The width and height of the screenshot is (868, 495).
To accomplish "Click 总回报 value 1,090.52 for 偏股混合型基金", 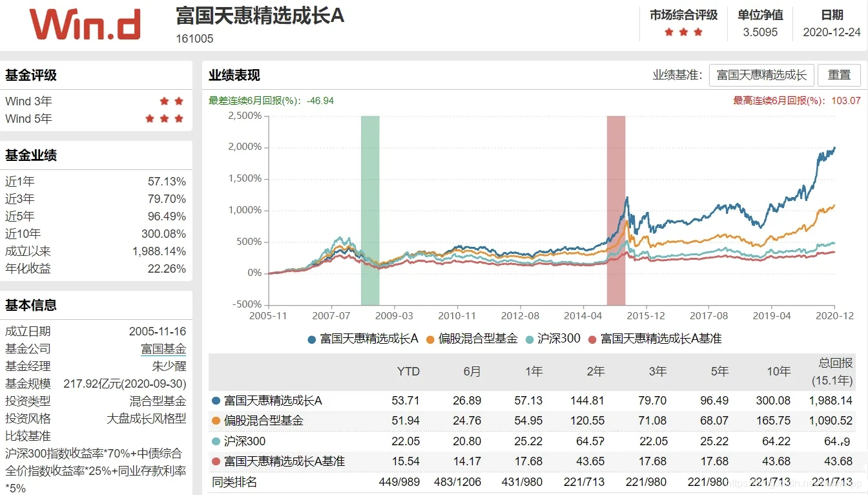I will pyautogui.click(x=831, y=421).
